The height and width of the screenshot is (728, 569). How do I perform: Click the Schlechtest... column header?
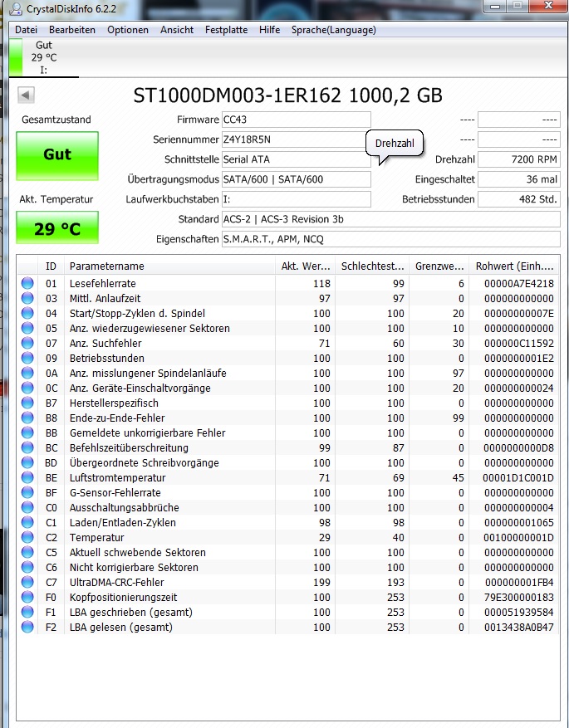372,266
